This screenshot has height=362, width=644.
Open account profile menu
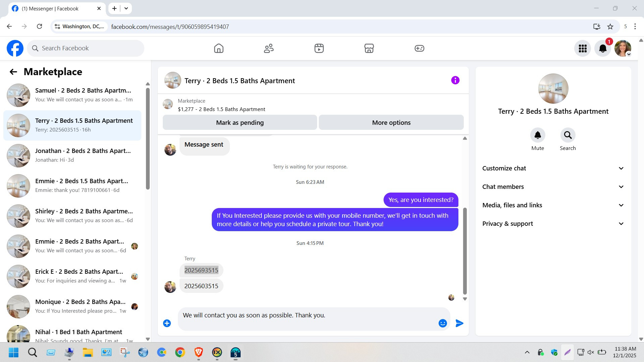623,49
